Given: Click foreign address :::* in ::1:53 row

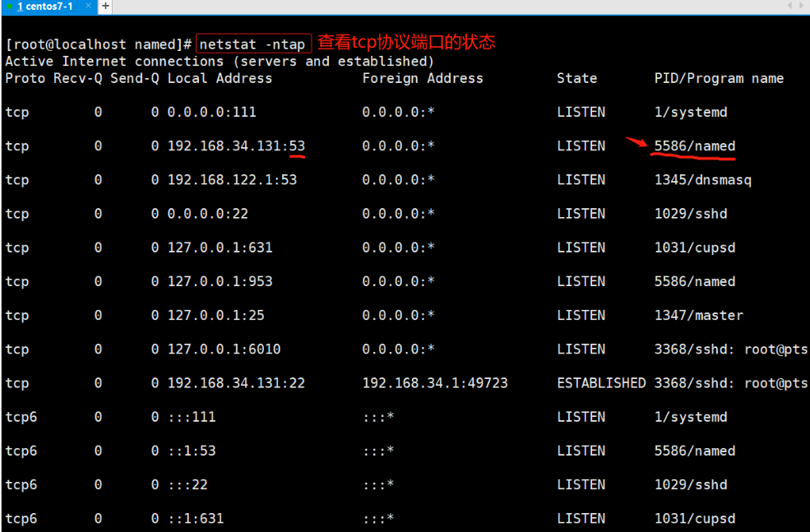Looking at the screenshot, I should tap(378, 451).
